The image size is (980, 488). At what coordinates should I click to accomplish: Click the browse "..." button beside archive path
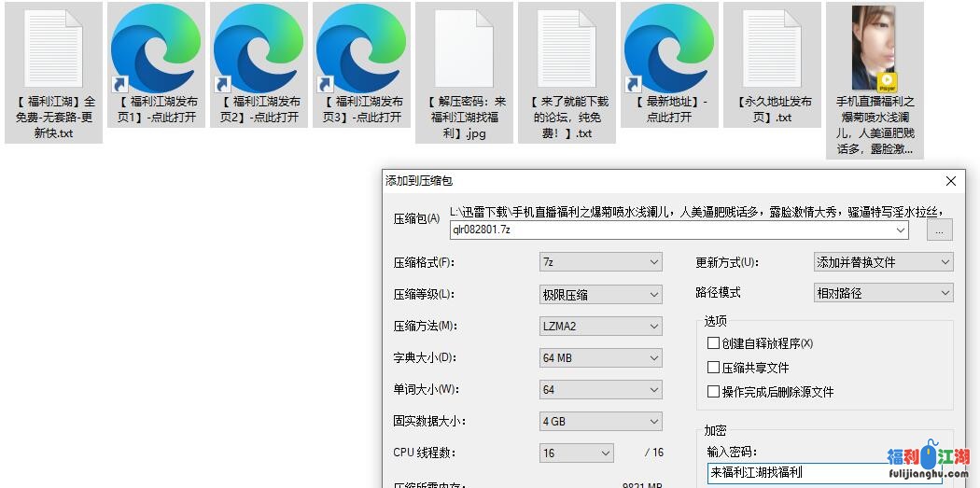click(x=939, y=230)
